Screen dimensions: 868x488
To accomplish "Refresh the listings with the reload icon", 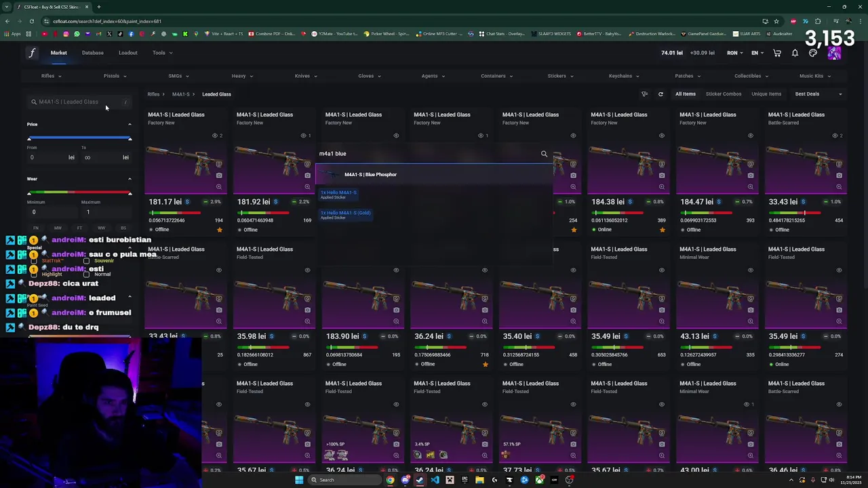I will tap(660, 94).
